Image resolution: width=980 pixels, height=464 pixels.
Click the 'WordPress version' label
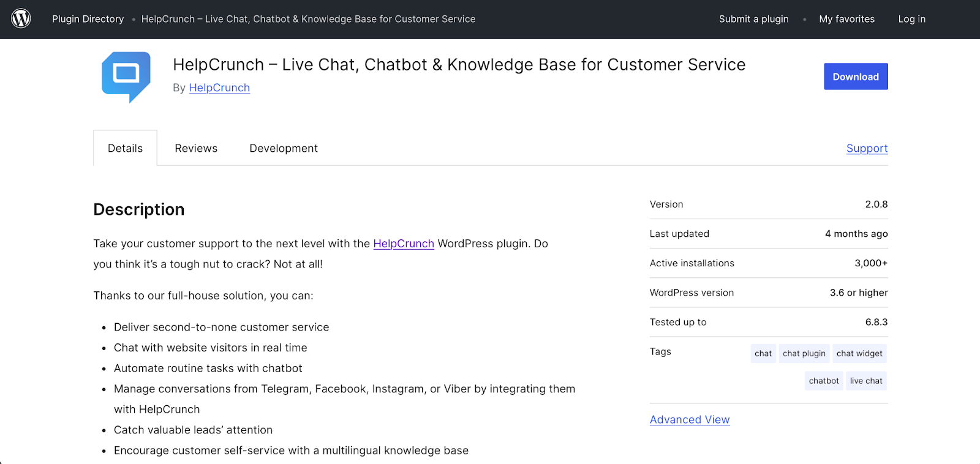pos(692,293)
